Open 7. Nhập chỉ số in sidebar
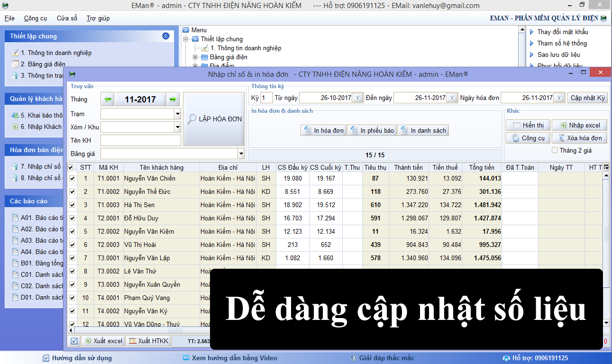Image resolution: width=612 pixels, height=364 pixels. [37, 166]
